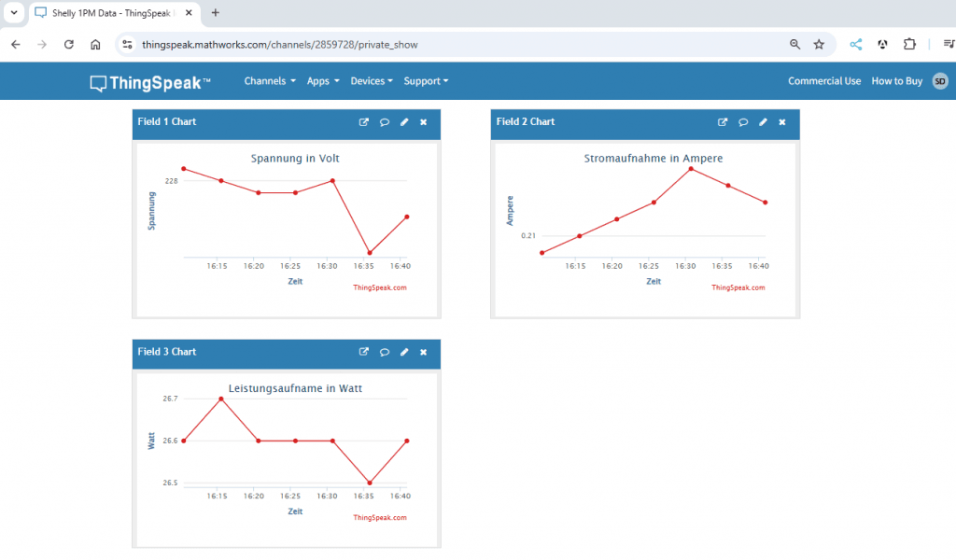Open ThingSpeak.com from Field 1 Chart footer
Screen dimensions: 956x560
pyautogui.click(x=381, y=287)
